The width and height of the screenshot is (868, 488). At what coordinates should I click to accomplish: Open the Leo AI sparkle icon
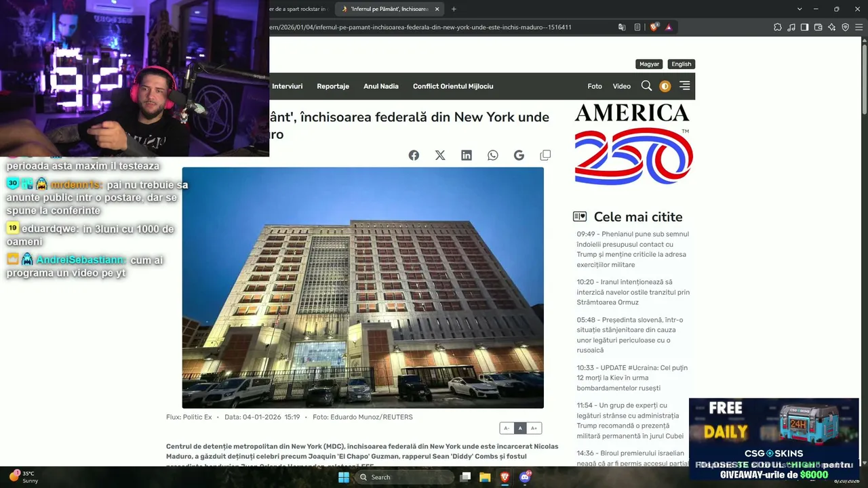point(832,27)
